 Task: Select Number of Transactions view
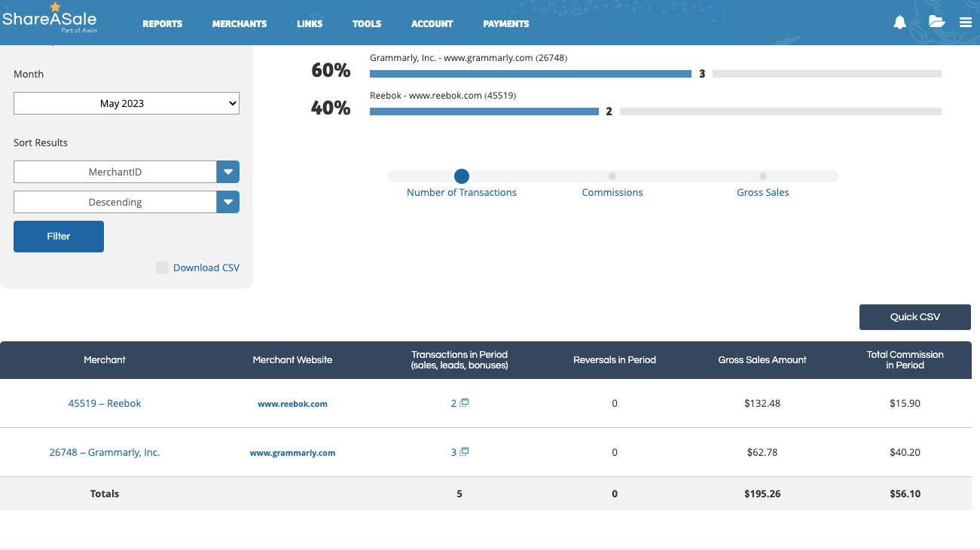tap(462, 176)
